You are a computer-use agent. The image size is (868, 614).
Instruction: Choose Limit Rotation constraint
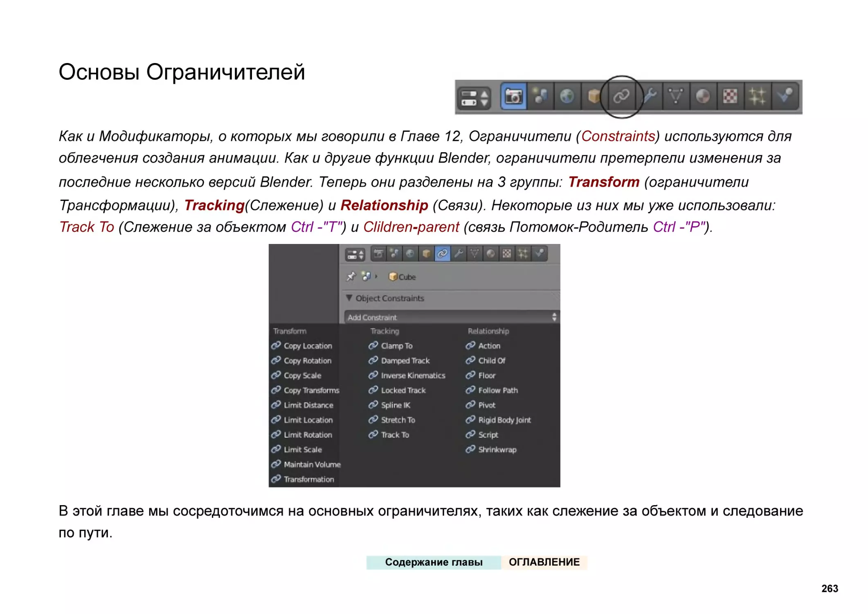point(302,435)
